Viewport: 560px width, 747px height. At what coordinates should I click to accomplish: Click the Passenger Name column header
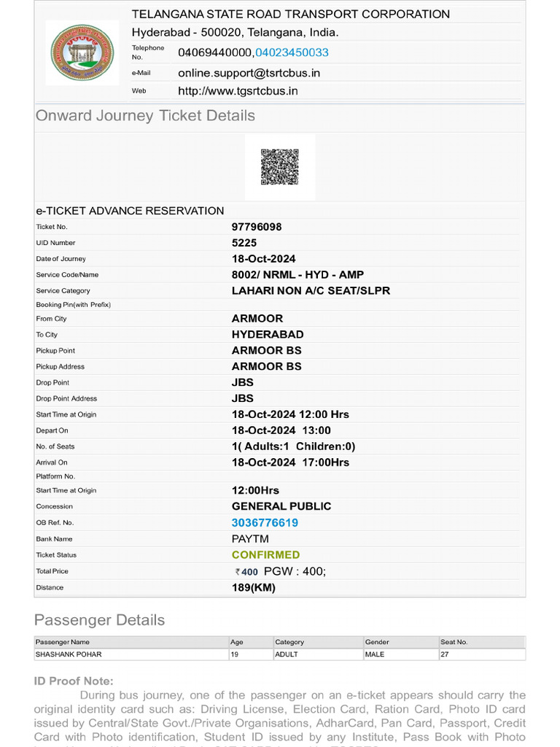pos(63,642)
